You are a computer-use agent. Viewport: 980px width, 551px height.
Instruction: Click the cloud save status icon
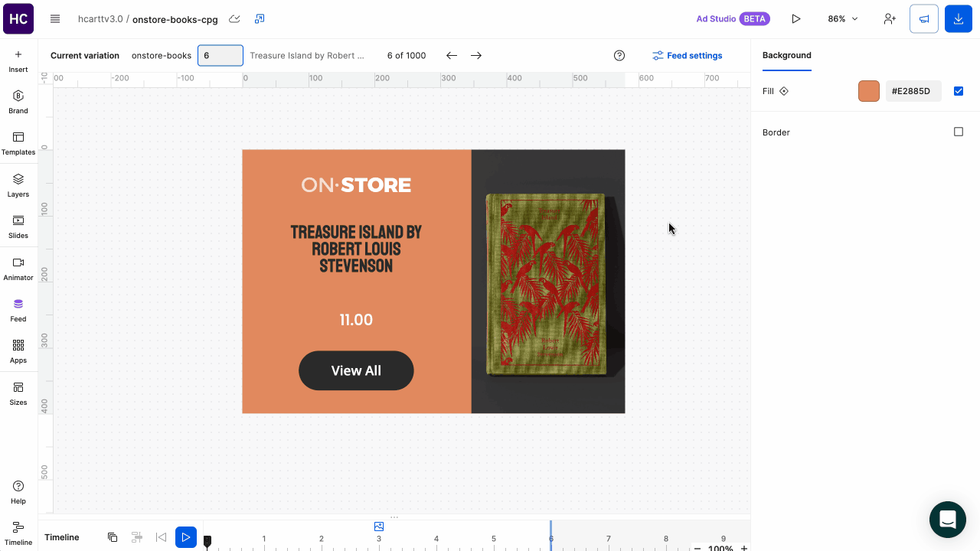[235, 19]
